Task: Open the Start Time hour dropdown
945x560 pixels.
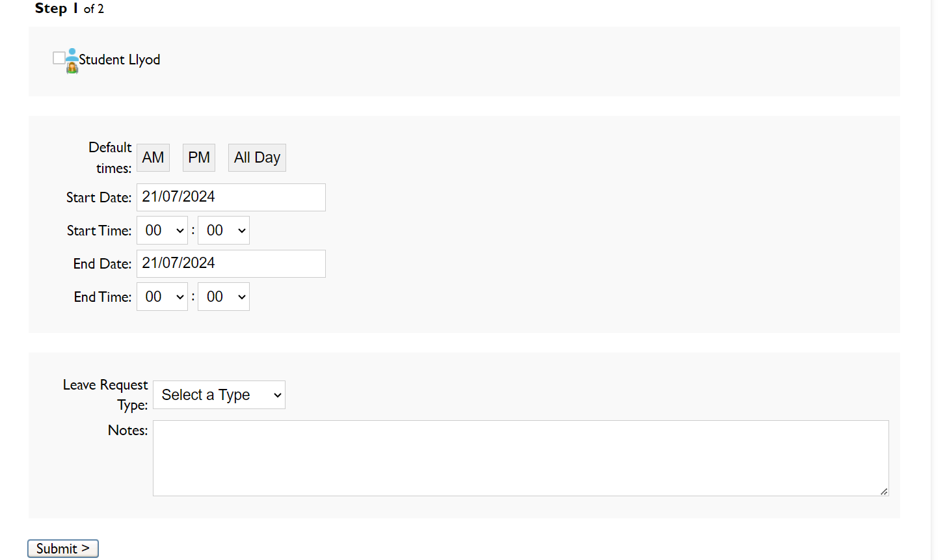Action: tap(163, 231)
